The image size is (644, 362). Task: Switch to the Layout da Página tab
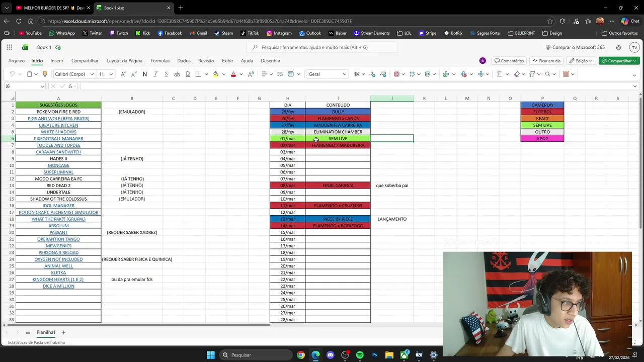tap(125, 61)
